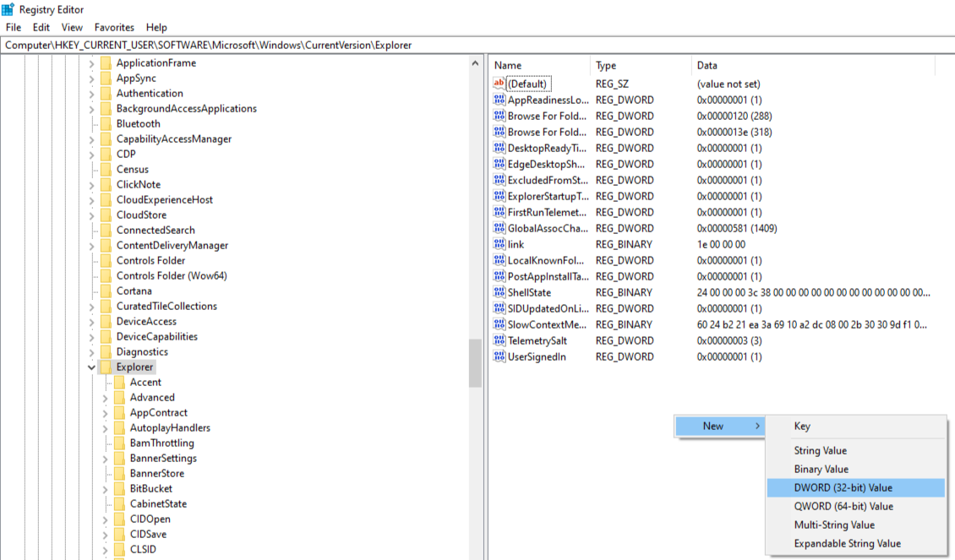Expand the ContentDeliveryManager key
955x560 pixels.
[91, 246]
